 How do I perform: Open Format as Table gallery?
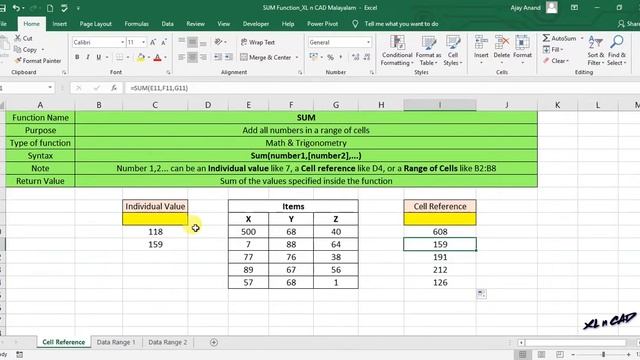click(x=428, y=51)
